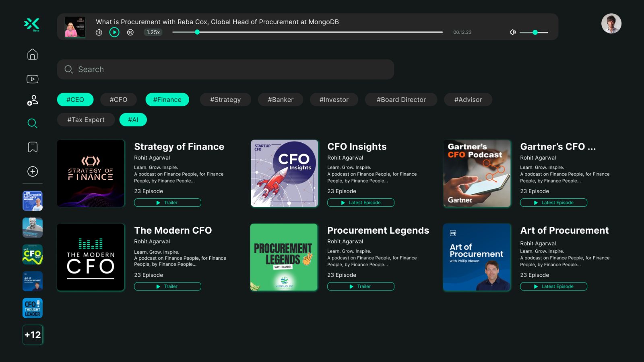Screen dimensions: 644x362
Task: Play Trailer for Strategy of Finance
Action: point(167,203)
